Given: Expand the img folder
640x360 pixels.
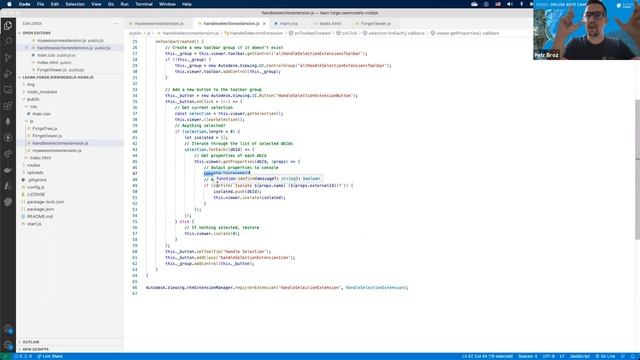Looking at the screenshot, I should [70, 84].
